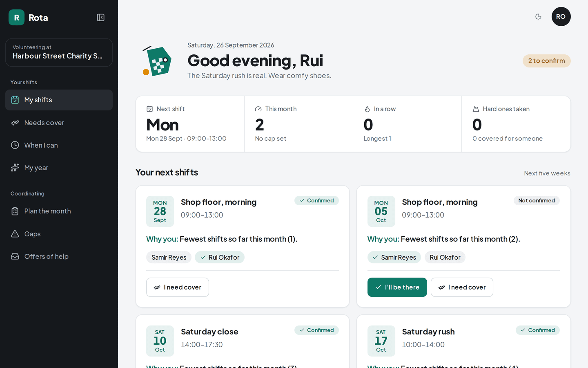
Task: Click 'Fewest shifts so far this month (2).' text
Action: coord(460,239)
